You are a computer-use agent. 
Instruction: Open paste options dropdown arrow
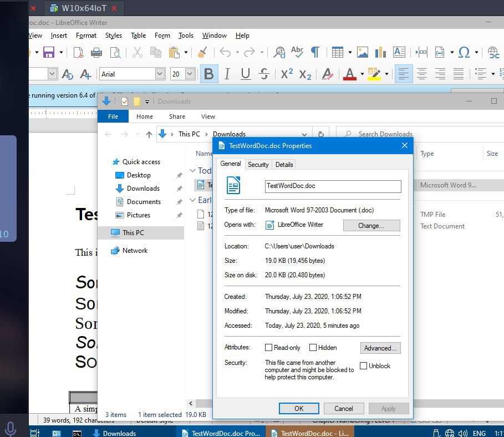click(186, 52)
